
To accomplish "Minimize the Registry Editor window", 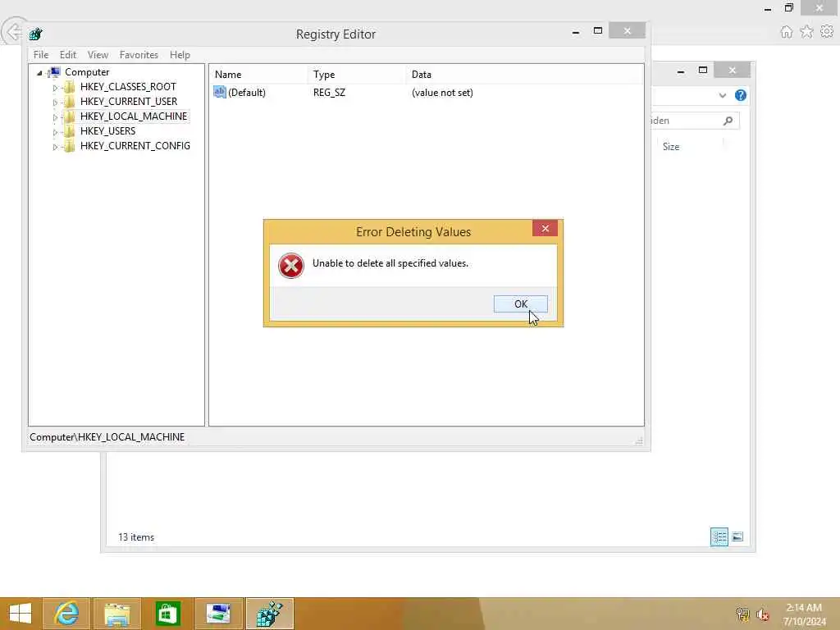I will (x=575, y=32).
